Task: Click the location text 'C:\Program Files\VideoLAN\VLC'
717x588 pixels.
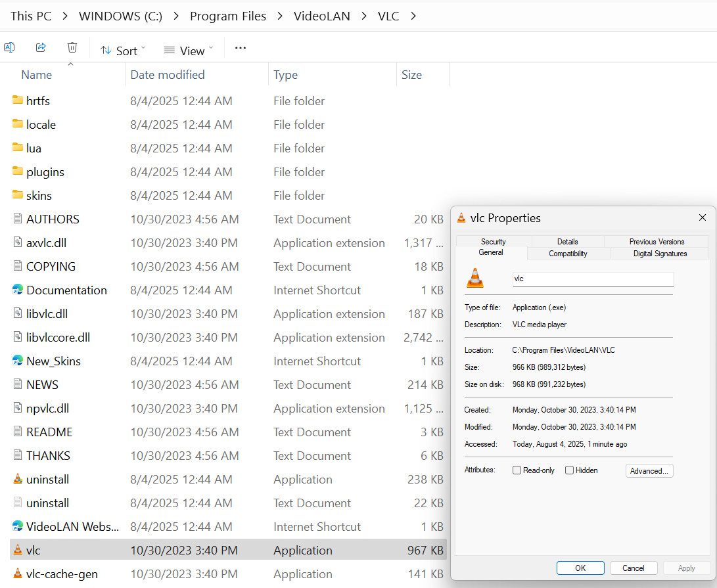Action: (x=563, y=350)
